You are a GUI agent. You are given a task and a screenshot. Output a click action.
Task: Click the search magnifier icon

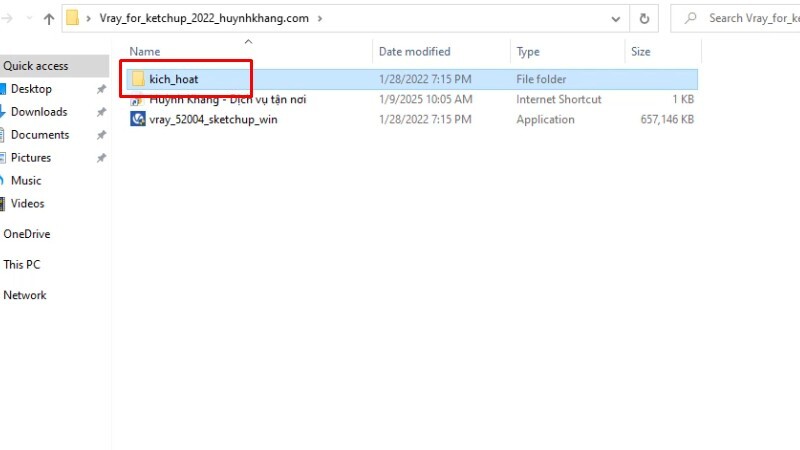690,18
